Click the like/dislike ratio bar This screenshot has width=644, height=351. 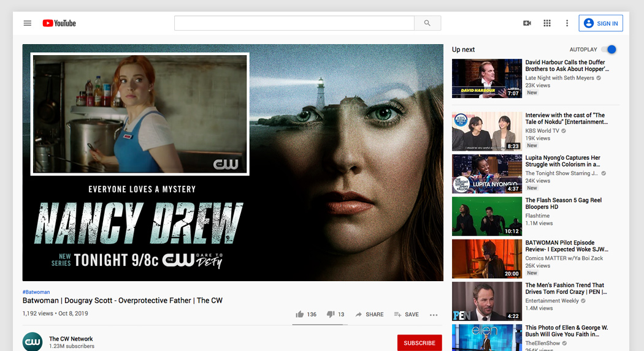pos(320,324)
